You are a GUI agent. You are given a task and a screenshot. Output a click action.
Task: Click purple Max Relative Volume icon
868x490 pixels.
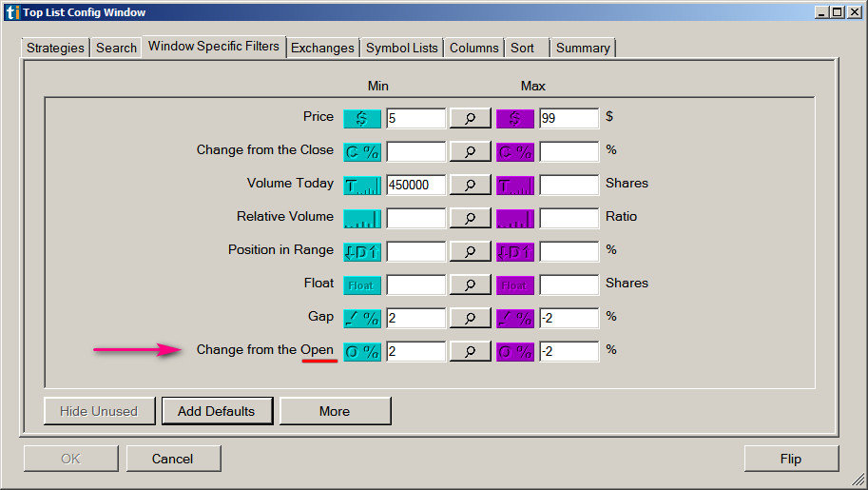(515, 219)
